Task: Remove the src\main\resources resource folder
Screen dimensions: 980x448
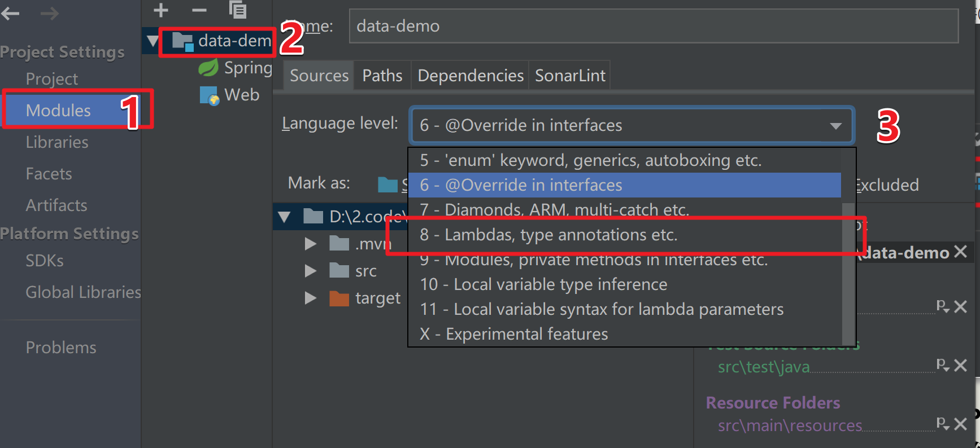Action: pyautogui.click(x=960, y=424)
